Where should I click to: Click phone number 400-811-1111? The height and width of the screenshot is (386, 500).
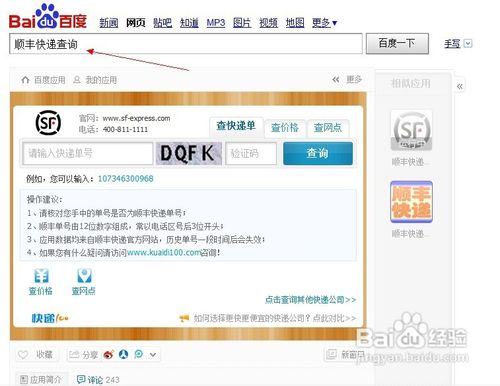coord(125,129)
